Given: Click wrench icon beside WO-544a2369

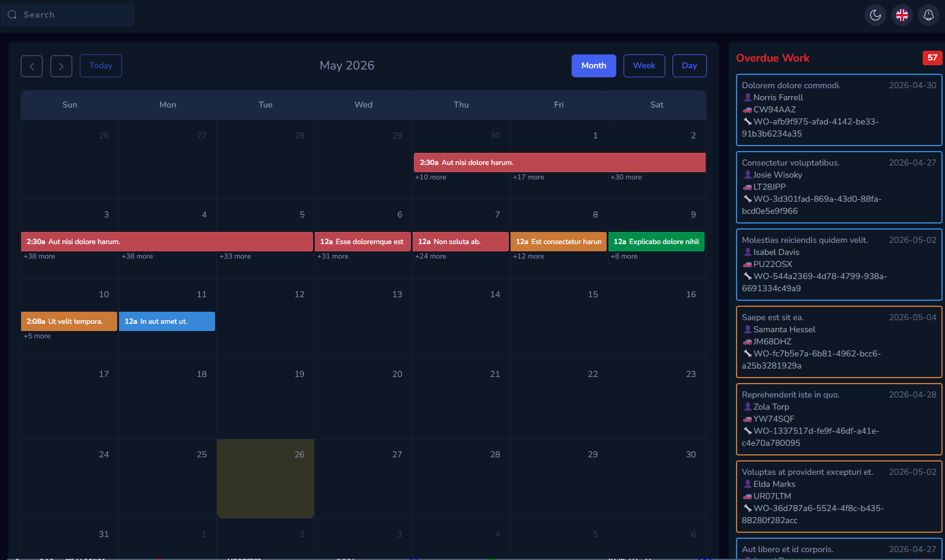Looking at the screenshot, I should (747, 277).
